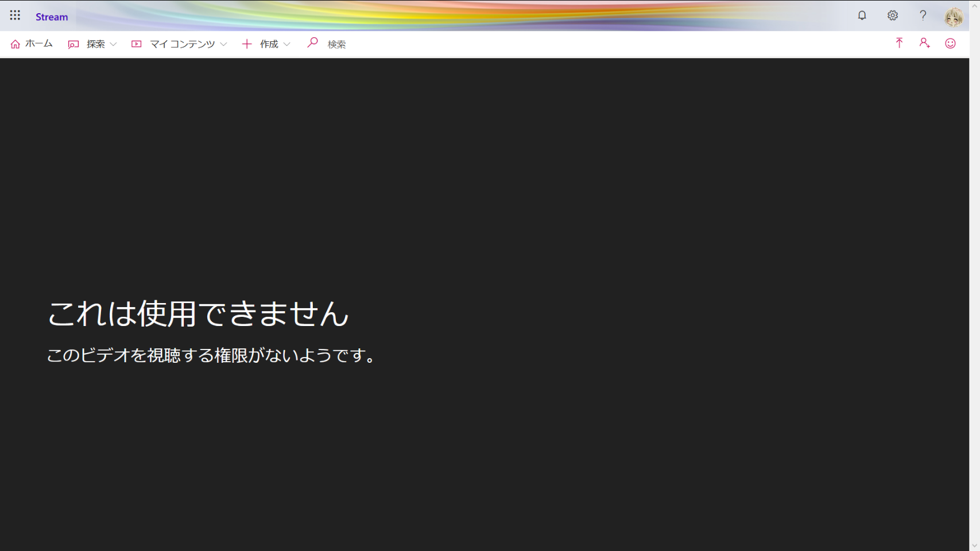The width and height of the screenshot is (980, 551).
Task: Click the upload video arrow icon
Action: [x=899, y=43]
